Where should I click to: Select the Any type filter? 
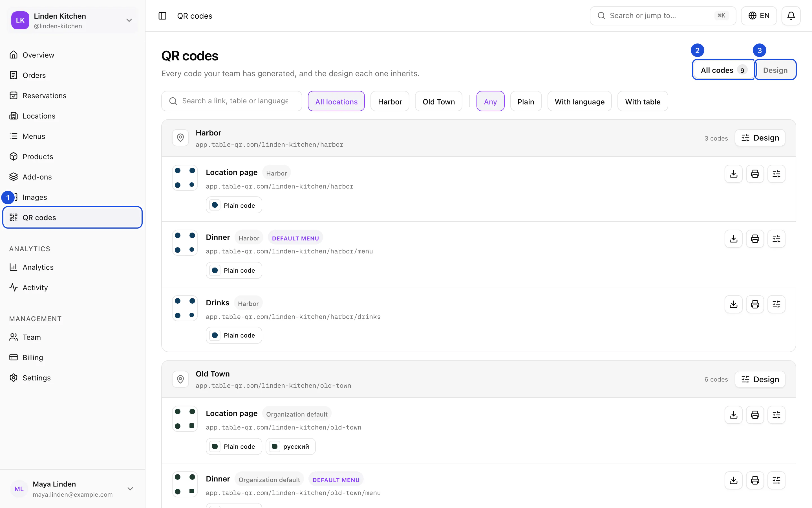(x=490, y=101)
